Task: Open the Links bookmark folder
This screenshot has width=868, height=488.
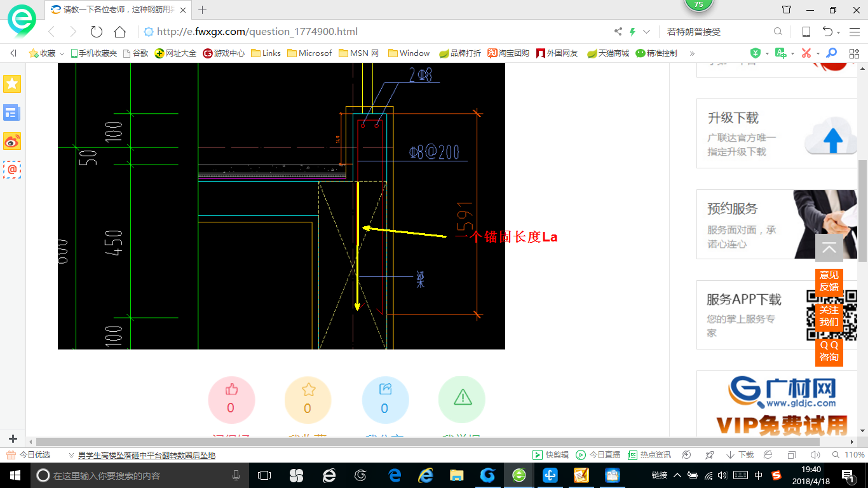Action: (x=266, y=53)
